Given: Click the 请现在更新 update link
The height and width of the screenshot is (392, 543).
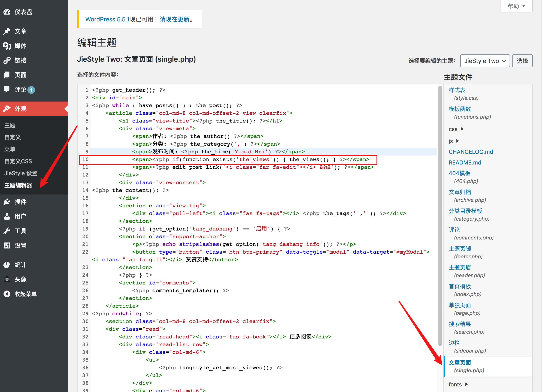Looking at the screenshot, I should click(x=174, y=19).
